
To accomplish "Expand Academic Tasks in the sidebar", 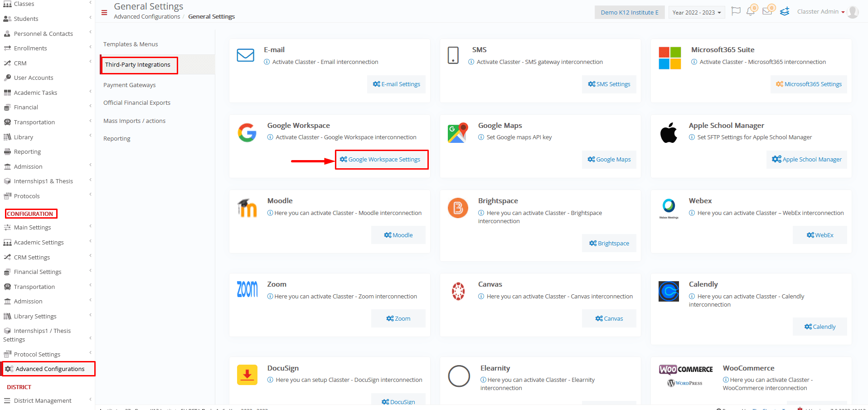I will pos(47,93).
